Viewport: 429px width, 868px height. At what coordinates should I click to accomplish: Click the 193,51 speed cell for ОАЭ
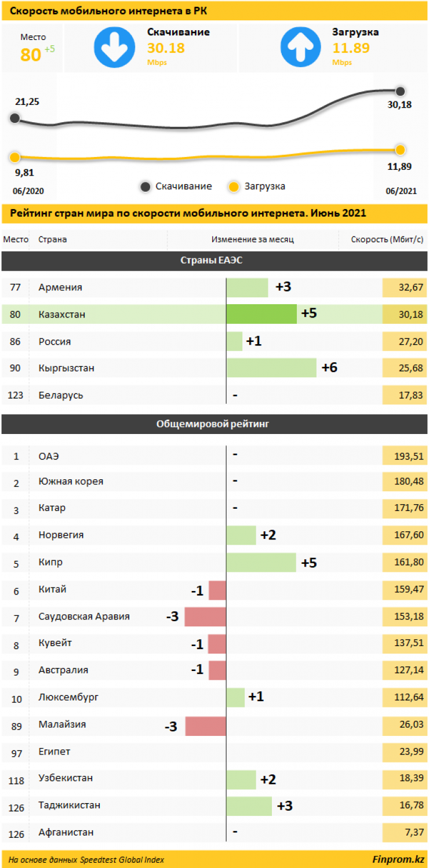pyautogui.click(x=404, y=456)
